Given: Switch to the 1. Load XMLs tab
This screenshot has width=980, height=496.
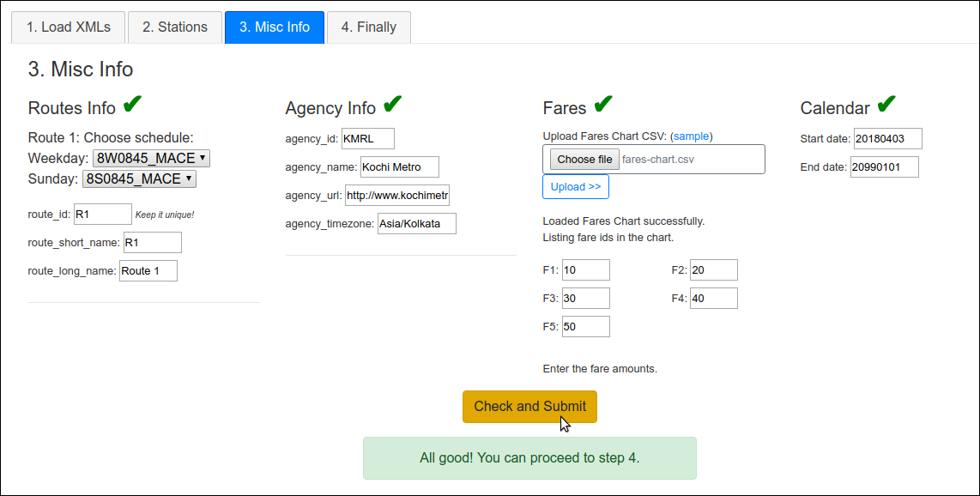Looking at the screenshot, I should click(x=68, y=27).
